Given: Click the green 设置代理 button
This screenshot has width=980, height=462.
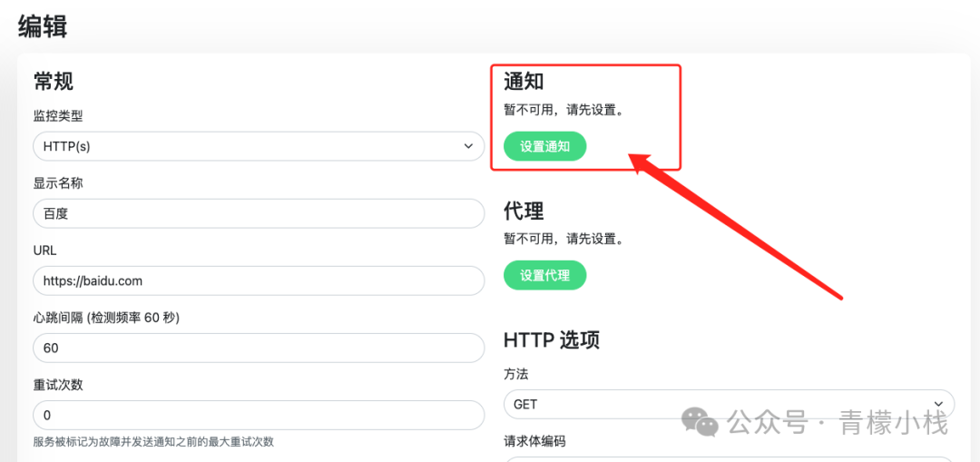Looking at the screenshot, I should (545, 275).
